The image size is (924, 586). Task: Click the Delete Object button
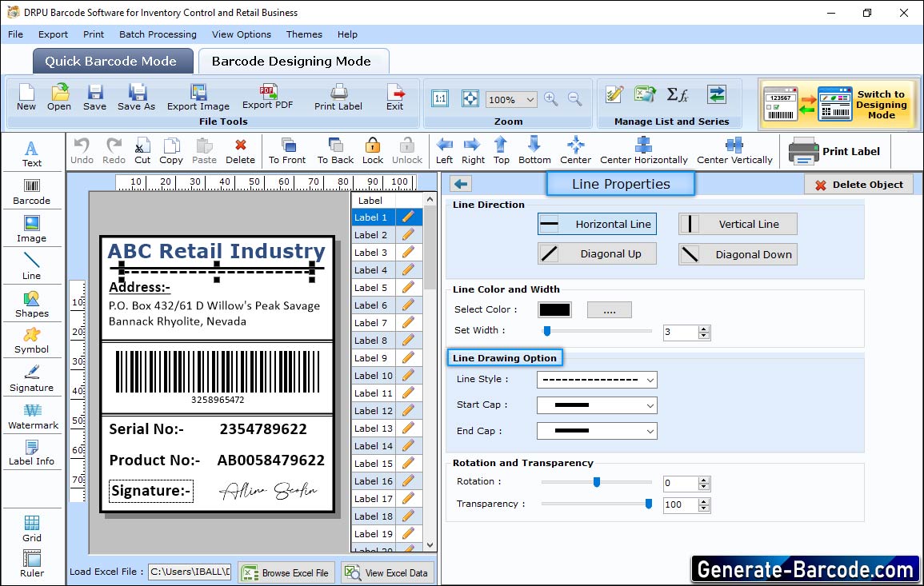coord(858,185)
